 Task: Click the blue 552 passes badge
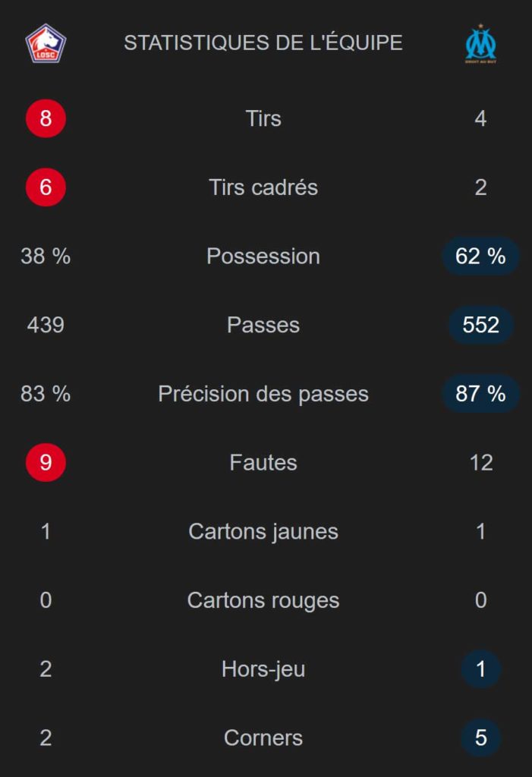(480, 325)
